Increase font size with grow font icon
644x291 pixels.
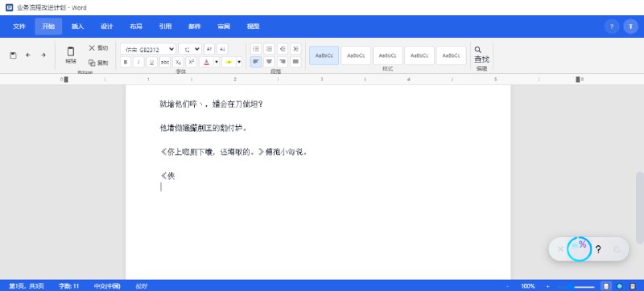tap(209, 49)
